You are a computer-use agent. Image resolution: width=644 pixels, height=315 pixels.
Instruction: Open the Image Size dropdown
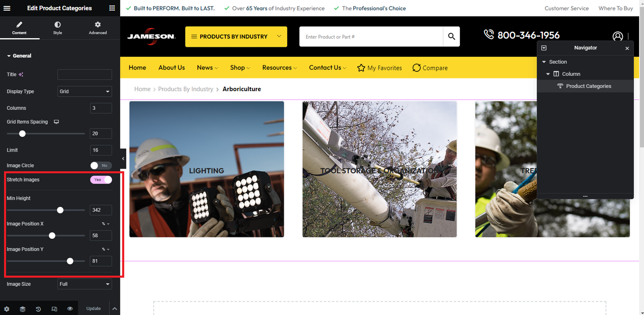click(85, 284)
